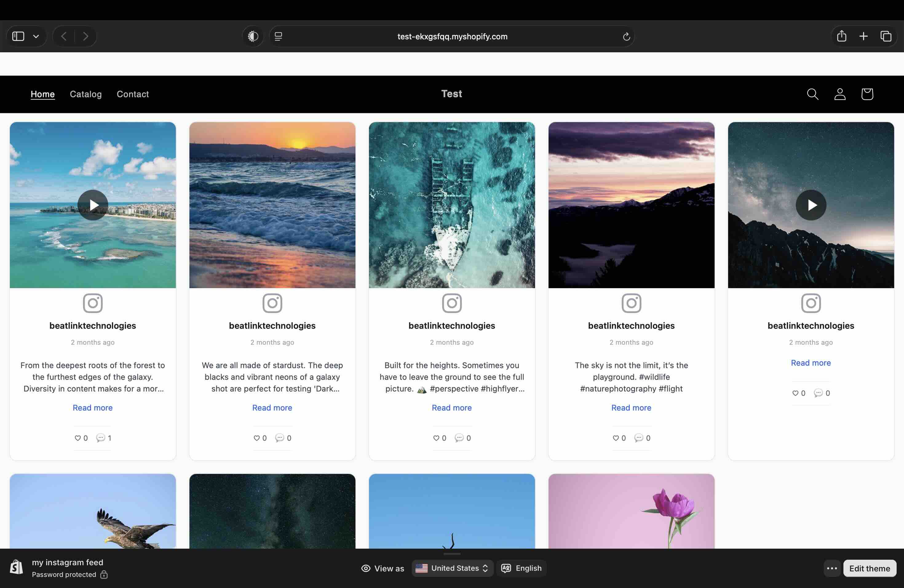Viewport: 904px width, 588px height.
Task: Click heart icon on 'sky is not the limit' post
Action: pyautogui.click(x=616, y=438)
